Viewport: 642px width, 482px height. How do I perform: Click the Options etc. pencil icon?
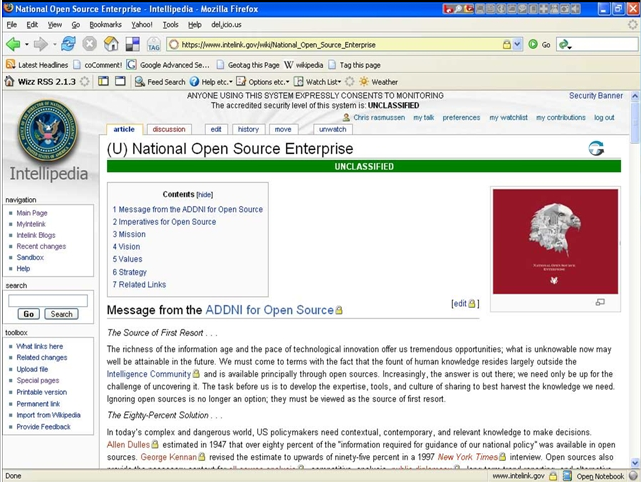coord(241,81)
